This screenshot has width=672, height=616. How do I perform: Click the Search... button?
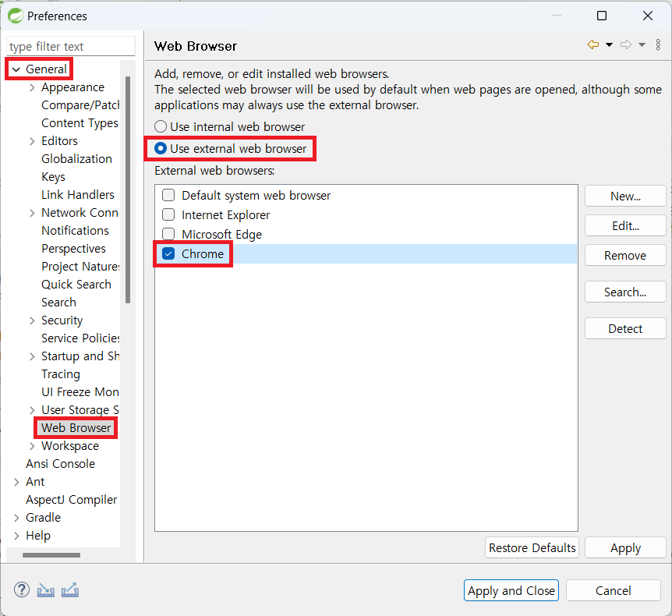625,292
